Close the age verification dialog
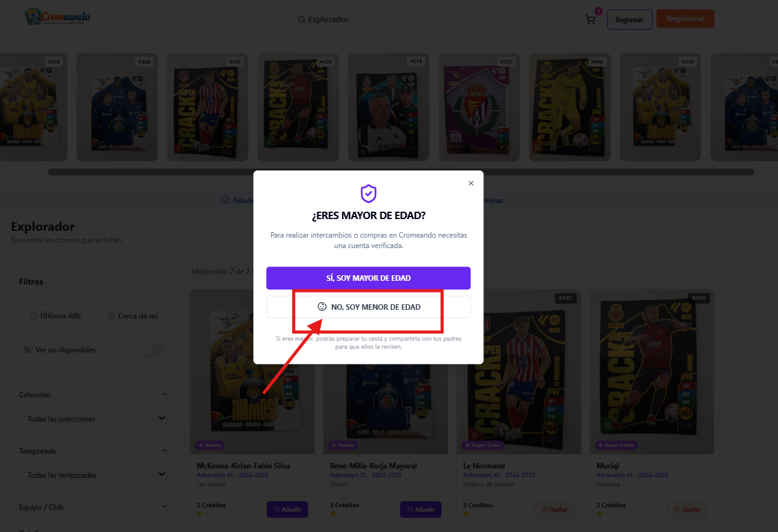This screenshot has height=532, width=778. [x=471, y=183]
